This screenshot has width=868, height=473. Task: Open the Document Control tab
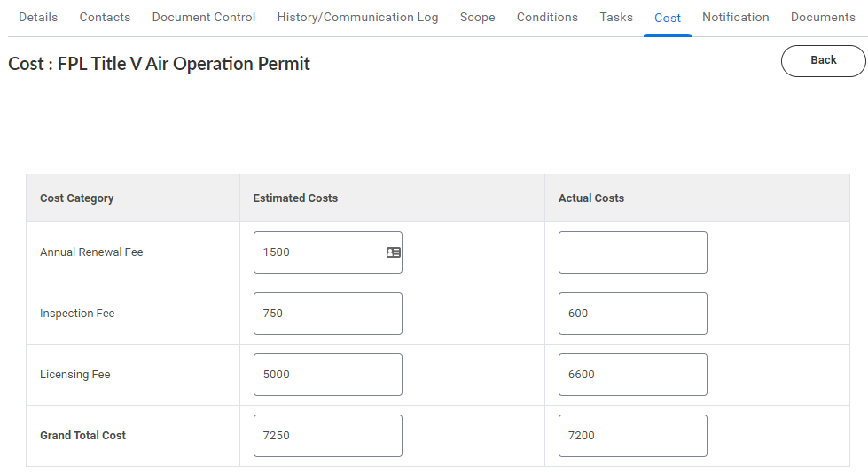(204, 17)
